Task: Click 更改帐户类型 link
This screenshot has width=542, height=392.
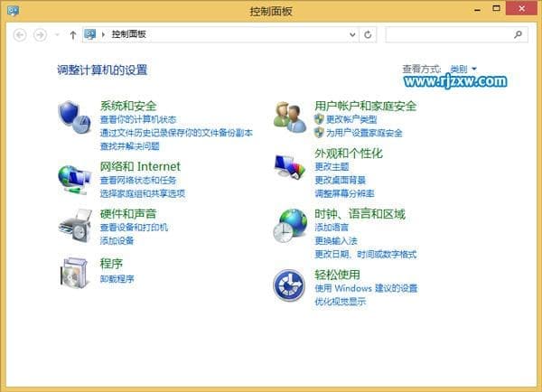Action: (351, 119)
